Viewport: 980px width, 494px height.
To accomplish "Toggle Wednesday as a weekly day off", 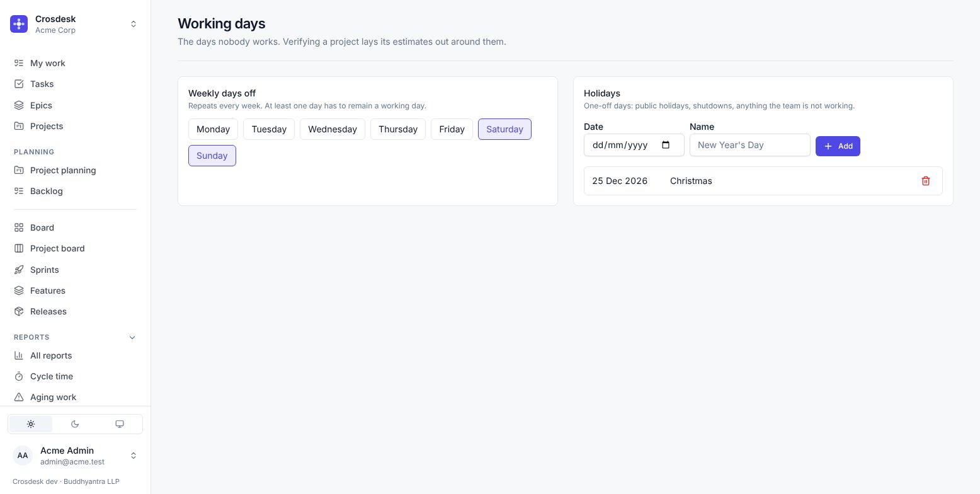I will point(333,129).
